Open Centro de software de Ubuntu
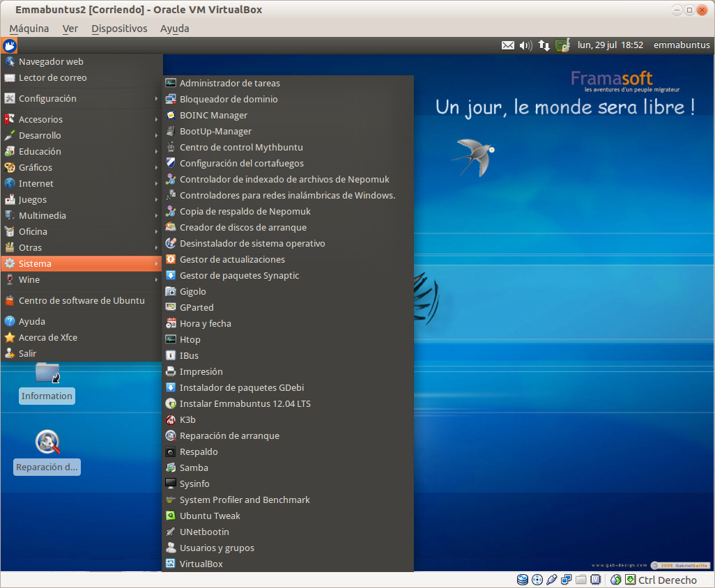 [x=81, y=300]
